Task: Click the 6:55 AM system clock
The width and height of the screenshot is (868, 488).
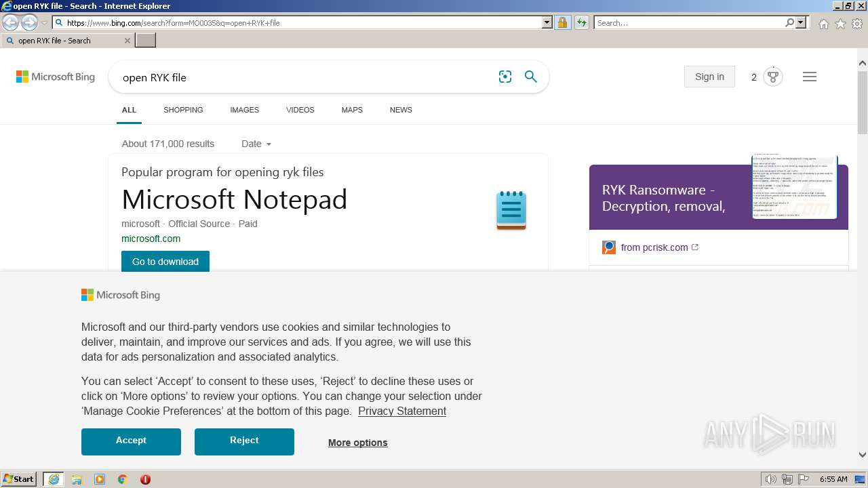Action: click(x=833, y=479)
